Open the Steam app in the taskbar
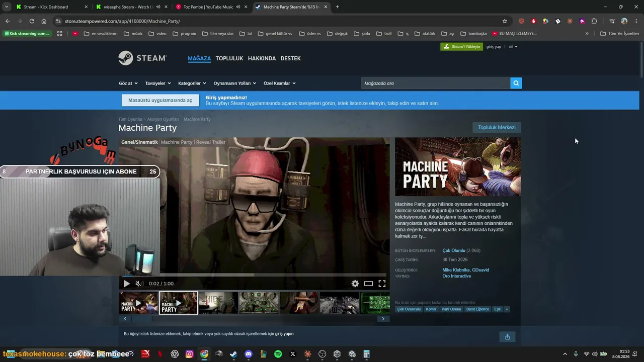The height and width of the screenshot is (362, 644). tap(233, 354)
